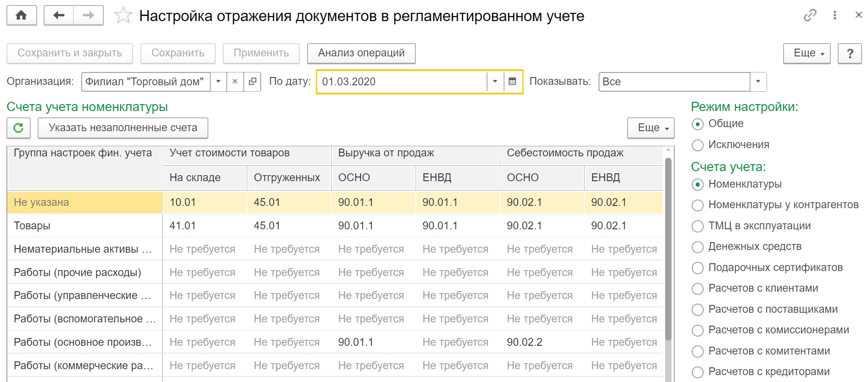Choose Расчетов с комиссионерами option
This screenshot has width=868, height=382.
tap(770, 330)
